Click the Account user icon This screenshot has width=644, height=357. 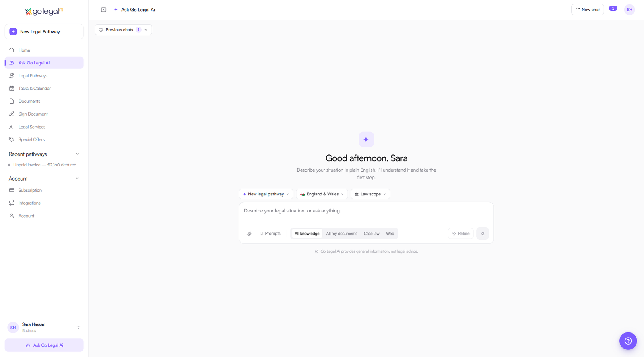(x=12, y=216)
